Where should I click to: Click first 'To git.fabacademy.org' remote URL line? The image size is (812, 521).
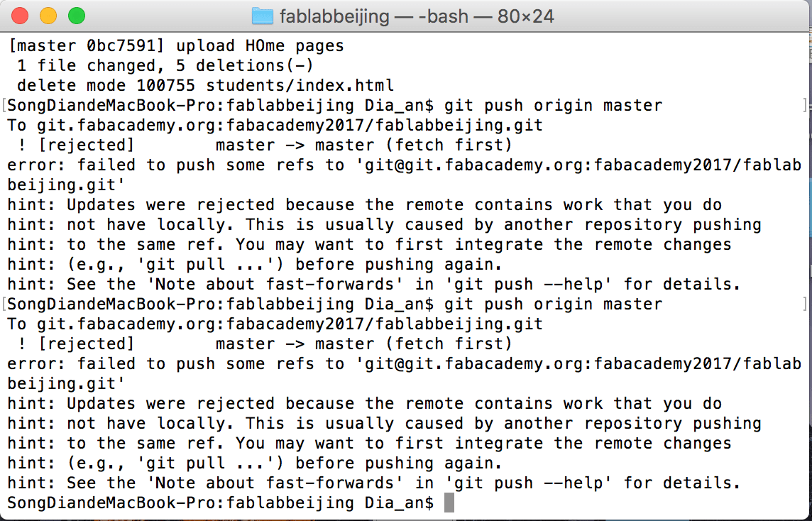pos(275,126)
